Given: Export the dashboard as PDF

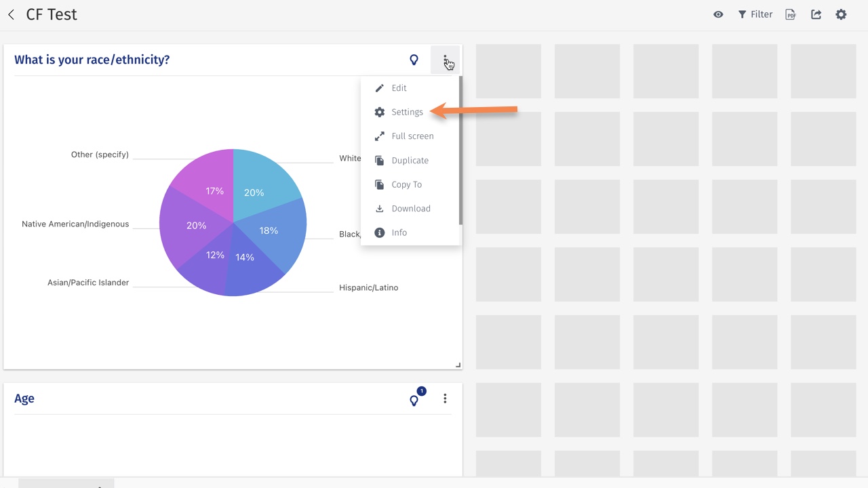Looking at the screenshot, I should 791,14.
